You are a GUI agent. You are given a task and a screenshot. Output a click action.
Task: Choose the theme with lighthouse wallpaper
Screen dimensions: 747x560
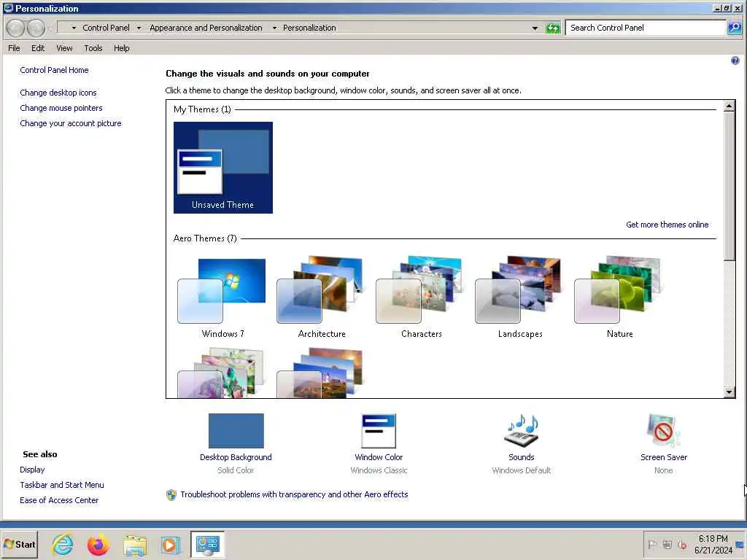(x=320, y=373)
